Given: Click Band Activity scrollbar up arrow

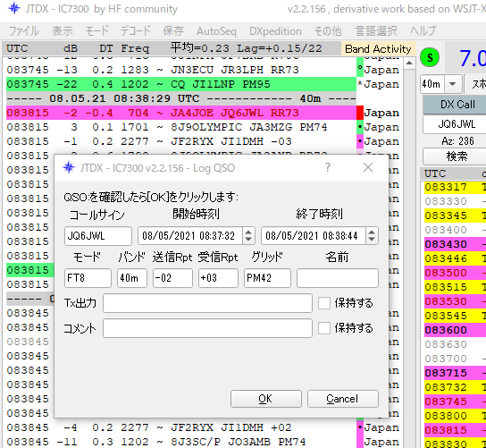Looking at the screenshot, I should tap(409, 63).
